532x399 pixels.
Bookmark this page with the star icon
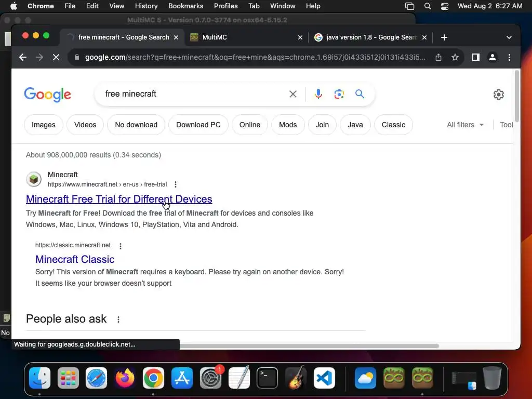(x=455, y=57)
